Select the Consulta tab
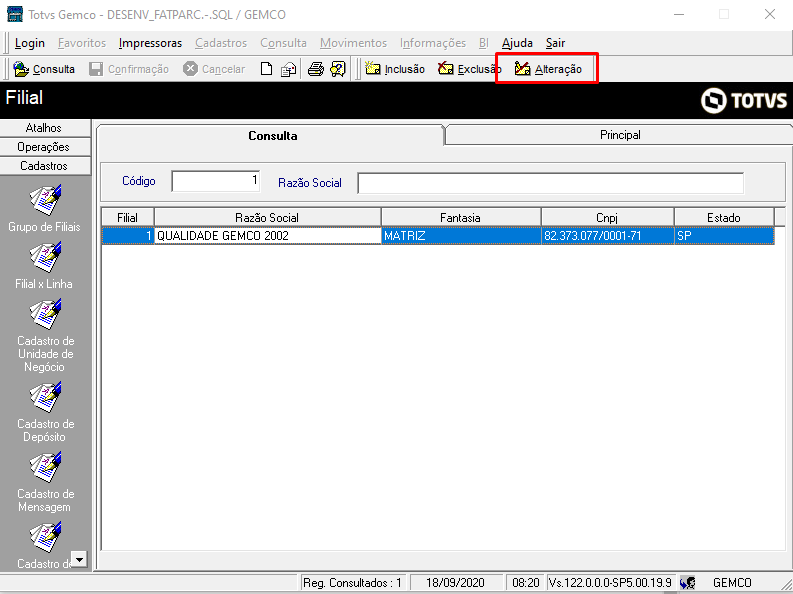Screen dimensions: 793x594 [272, 135]
